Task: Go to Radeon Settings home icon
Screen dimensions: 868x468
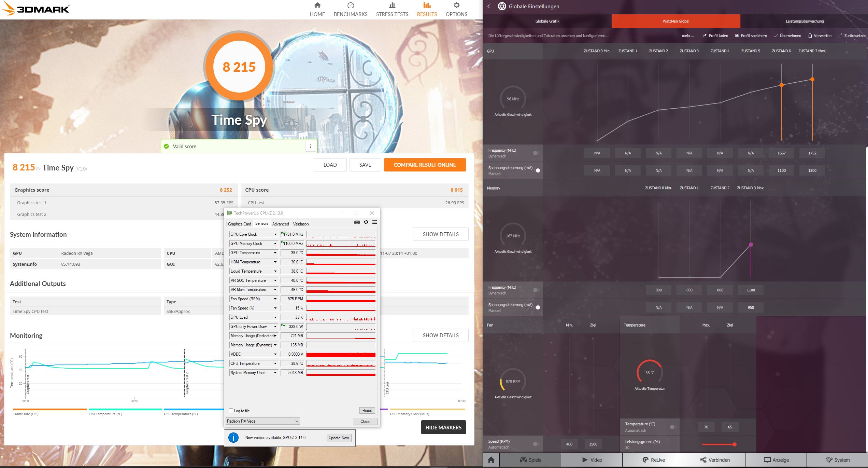Action: pos(491,460)
